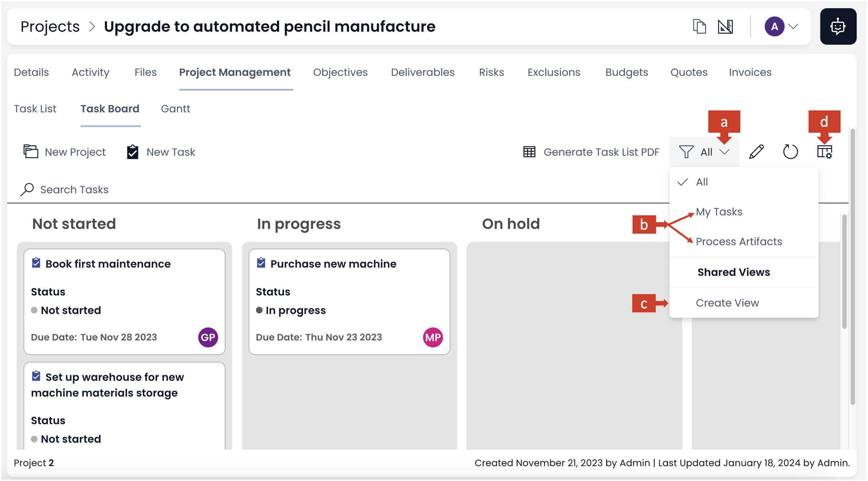
Task: Click the magnifier search icon
Action: pyautogui.click(x=27, y=190)
